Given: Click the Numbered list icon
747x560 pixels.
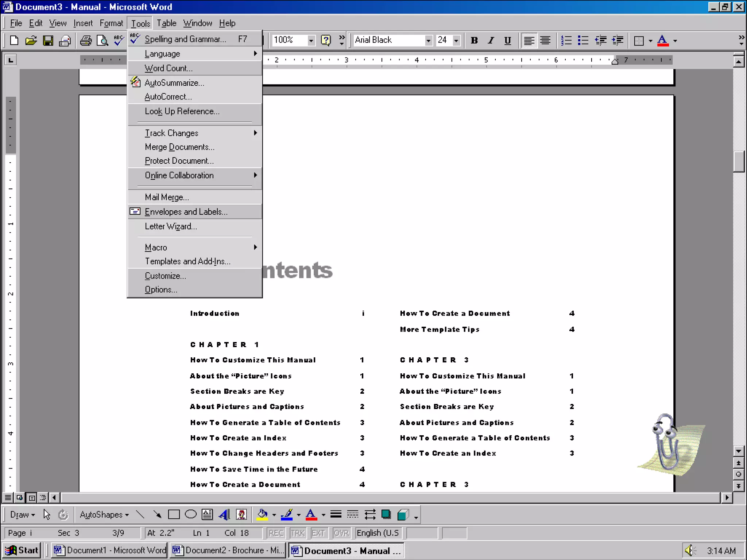Looking at the screenshot, I should pyautogui.click(x=566, y=40).
